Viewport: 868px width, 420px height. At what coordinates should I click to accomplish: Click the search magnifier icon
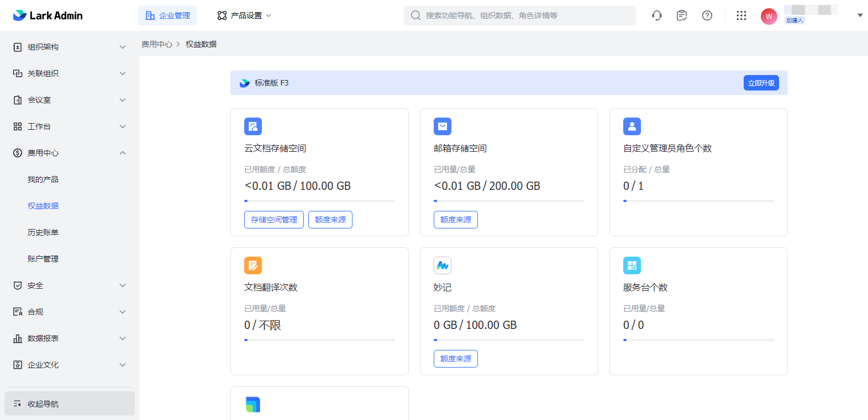[x=415, y=15]
